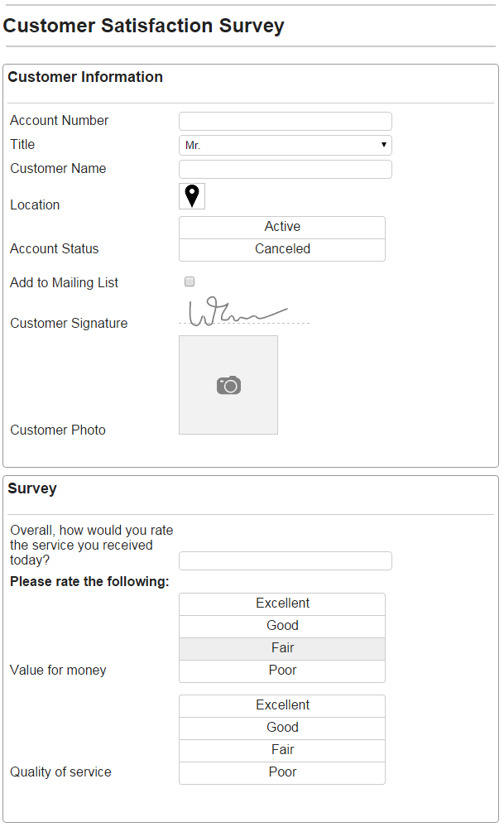Choose Poor for Value for money

coord(282,671)
